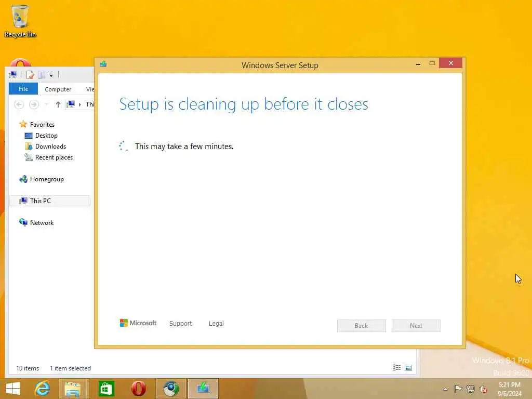Open Opera browser from the taskbar
This screenshot has height=399, width=532.
[x=138, y=389]
